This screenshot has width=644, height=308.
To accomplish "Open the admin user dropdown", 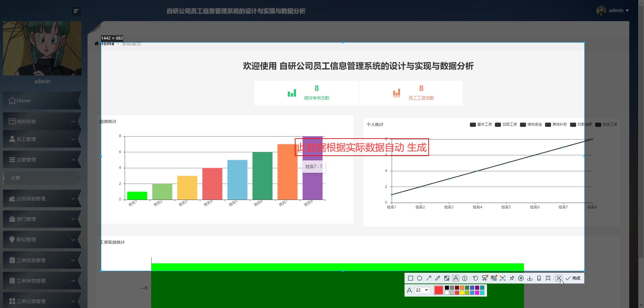I will pyautogui.click(x=612, y=10).
